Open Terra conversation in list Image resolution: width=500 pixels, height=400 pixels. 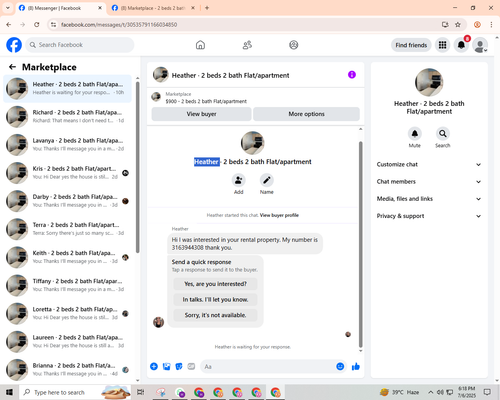pos(67,229)
